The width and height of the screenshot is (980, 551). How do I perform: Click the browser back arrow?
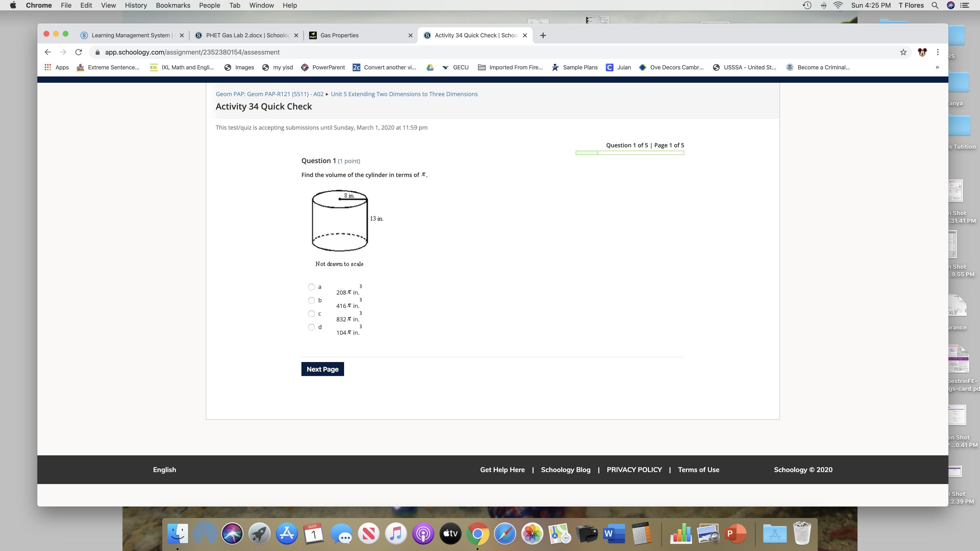[48, 52]
